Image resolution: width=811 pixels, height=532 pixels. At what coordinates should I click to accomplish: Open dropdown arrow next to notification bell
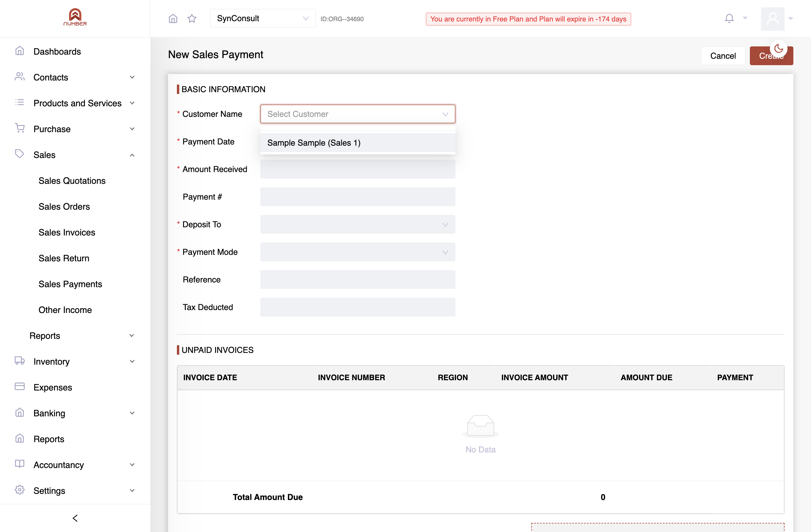point(745,18)
